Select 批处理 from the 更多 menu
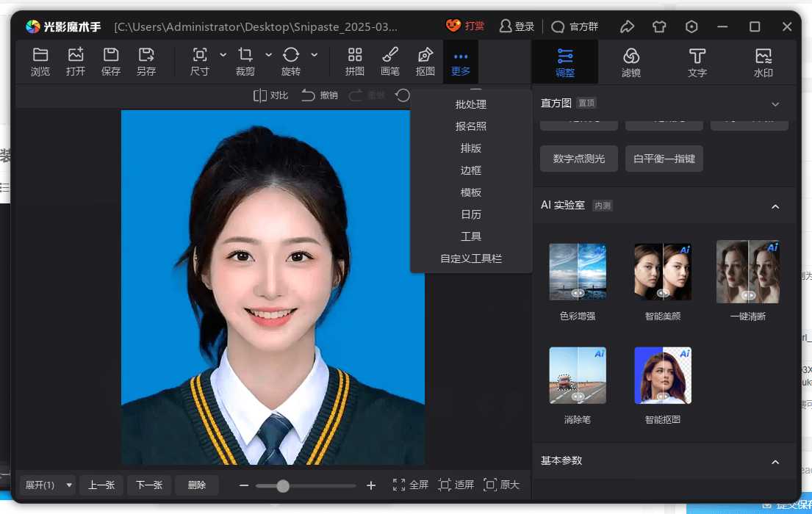 pyautogui.click(x=470, y=104)
